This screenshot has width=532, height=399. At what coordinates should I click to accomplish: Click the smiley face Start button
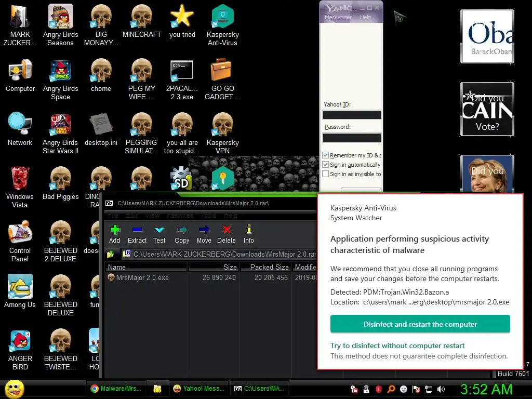(15, 389)
